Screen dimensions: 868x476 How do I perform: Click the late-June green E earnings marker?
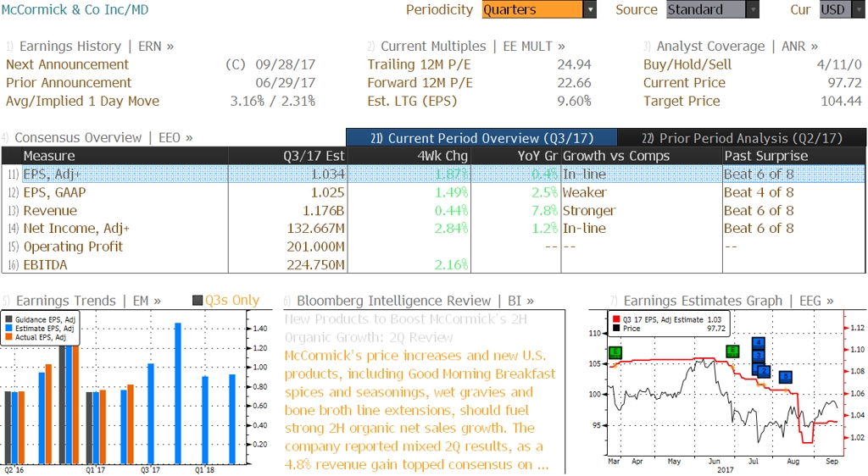pyautogui.click(x=732, y=351)
